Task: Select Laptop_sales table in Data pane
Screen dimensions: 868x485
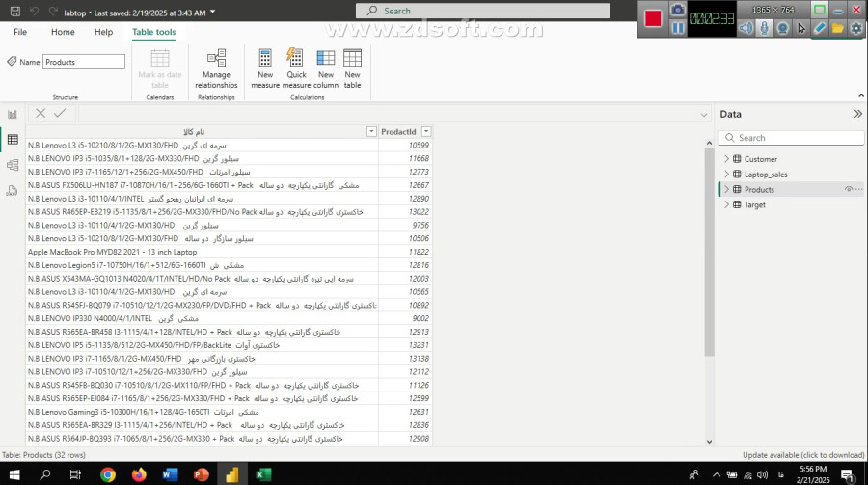Action: 766,175
